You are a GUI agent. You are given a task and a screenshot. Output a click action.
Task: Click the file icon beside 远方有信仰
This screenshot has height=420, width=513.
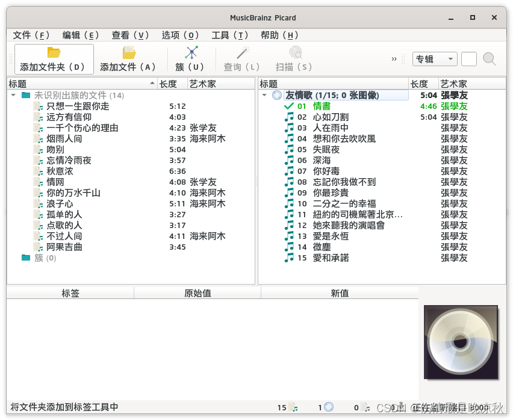pos(39,117)
